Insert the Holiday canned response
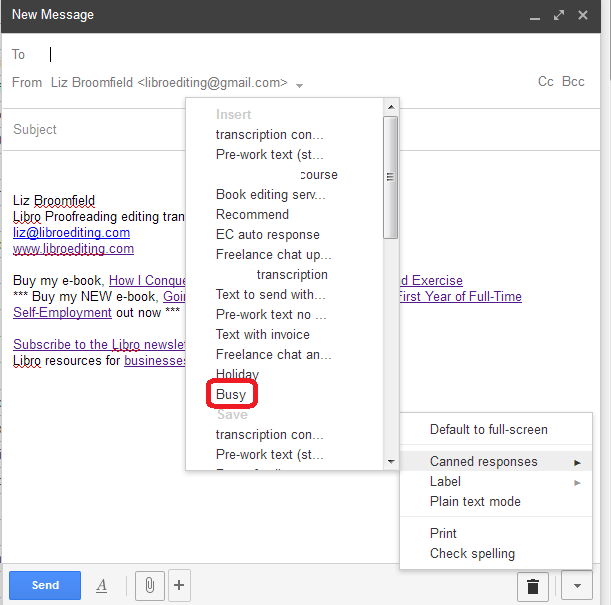 pyautogui.click(x=237, y=374)
